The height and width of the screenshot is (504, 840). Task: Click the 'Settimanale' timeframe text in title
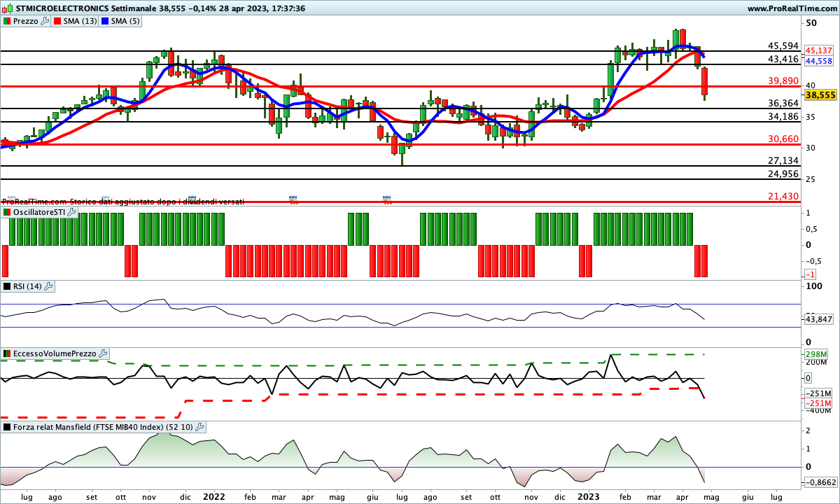coord(134,8)
